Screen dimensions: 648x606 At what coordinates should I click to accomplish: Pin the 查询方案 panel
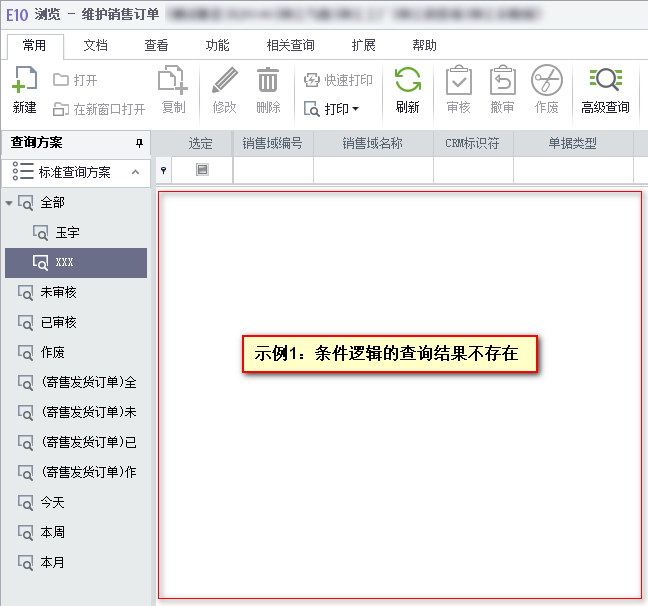139,143
